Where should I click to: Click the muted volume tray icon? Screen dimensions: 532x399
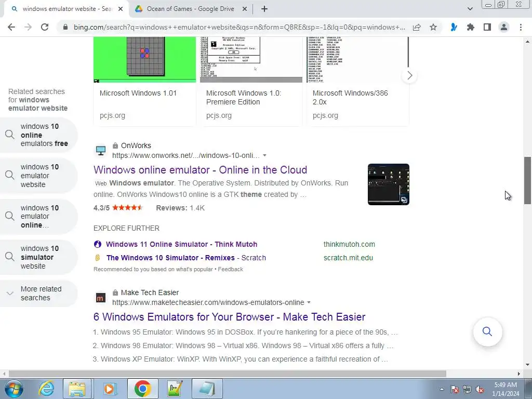tap(480, 389)
